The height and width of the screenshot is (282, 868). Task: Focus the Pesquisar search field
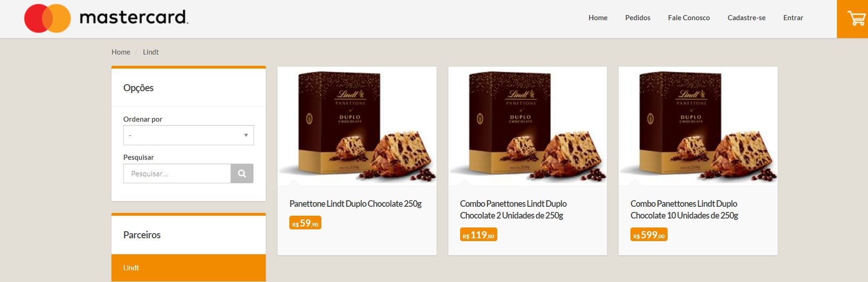click(x=177, y=173)
